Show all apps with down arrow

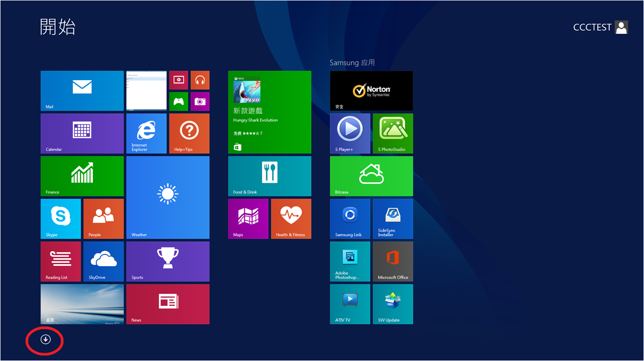tap(45, 339)
